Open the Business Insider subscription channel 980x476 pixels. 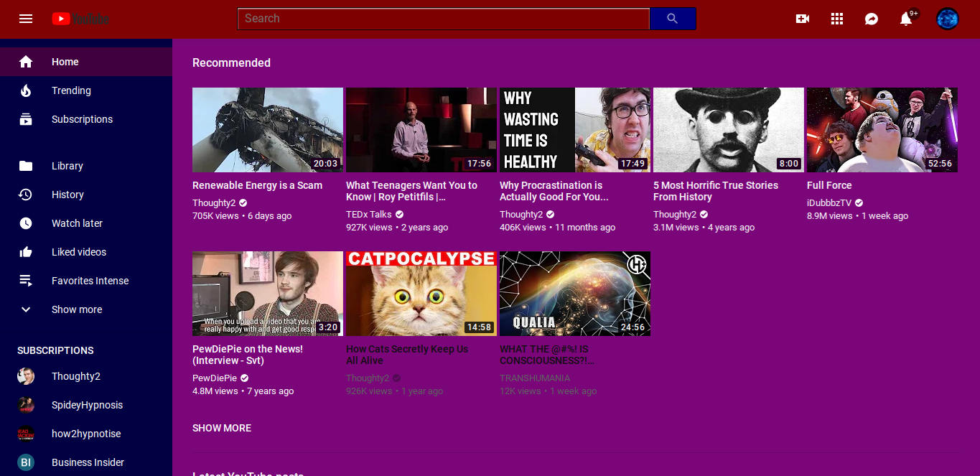coord(88,462)
